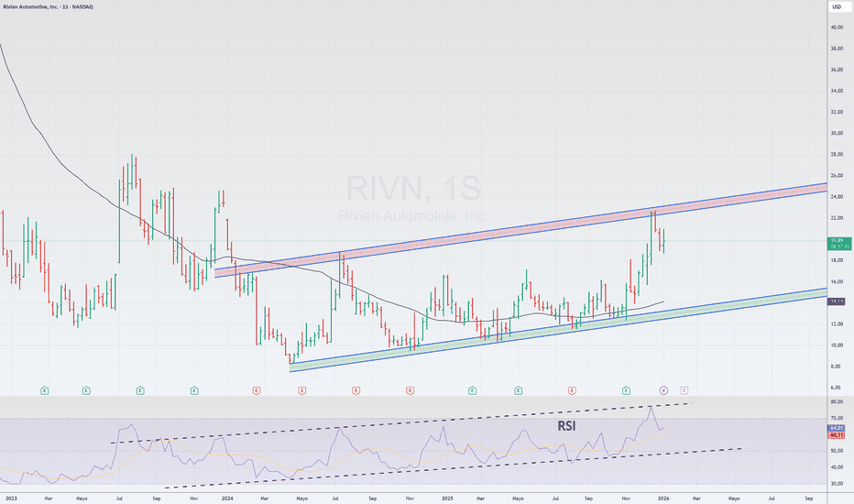Click the 24,00 price scale label
Image resolution: width=854 pixels, height=504 pixels.
pyautogui.click(x=837, y=197)
